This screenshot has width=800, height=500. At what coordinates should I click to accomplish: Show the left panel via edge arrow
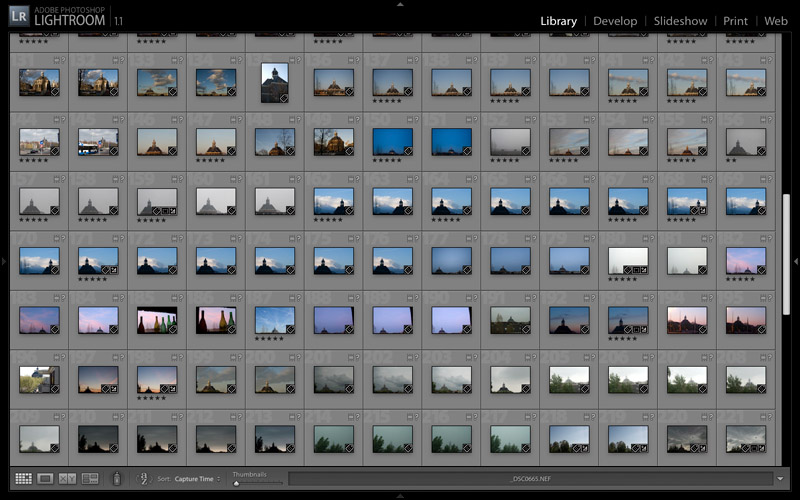[4, 262]
